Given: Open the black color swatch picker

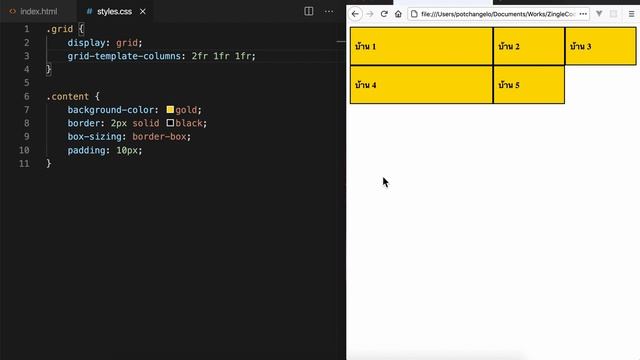Looking at the screenshot, I should (170, 123).
